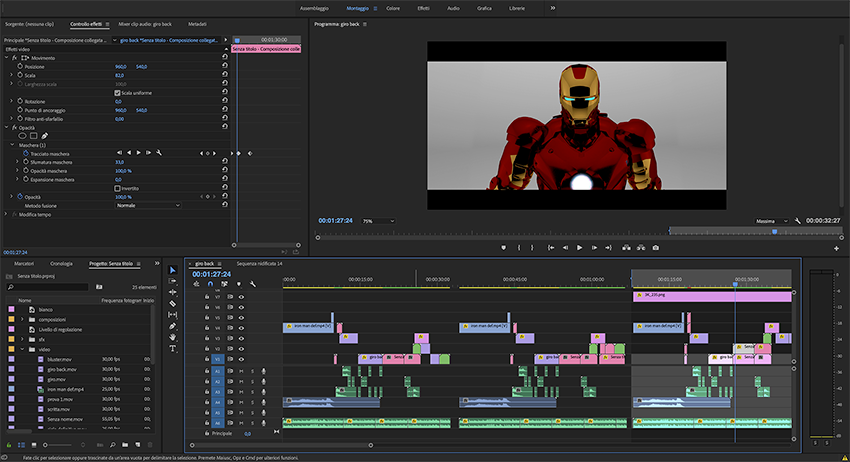Collapse the video bin
Screen dimensions: 850x462
(x=22, y=349)
